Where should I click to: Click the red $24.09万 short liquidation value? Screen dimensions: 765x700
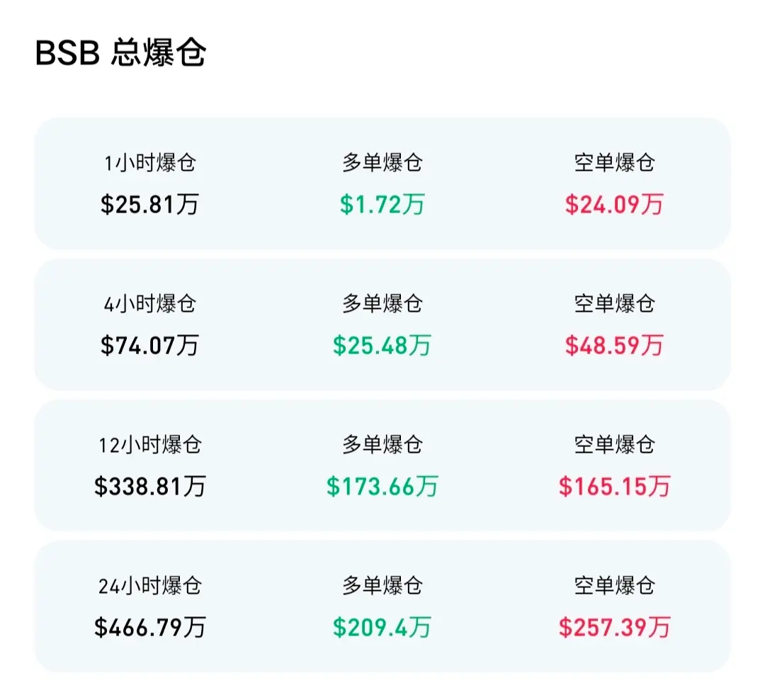coord(614,204)
